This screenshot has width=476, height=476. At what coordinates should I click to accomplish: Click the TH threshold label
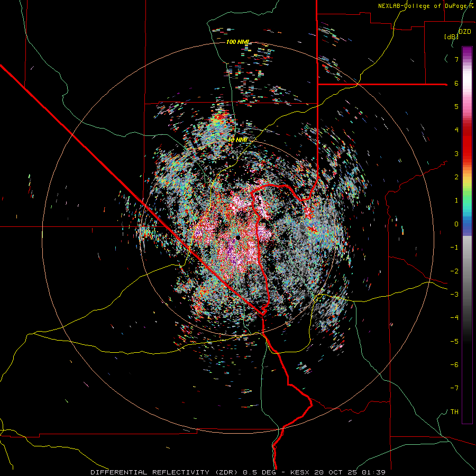[454, 412]
